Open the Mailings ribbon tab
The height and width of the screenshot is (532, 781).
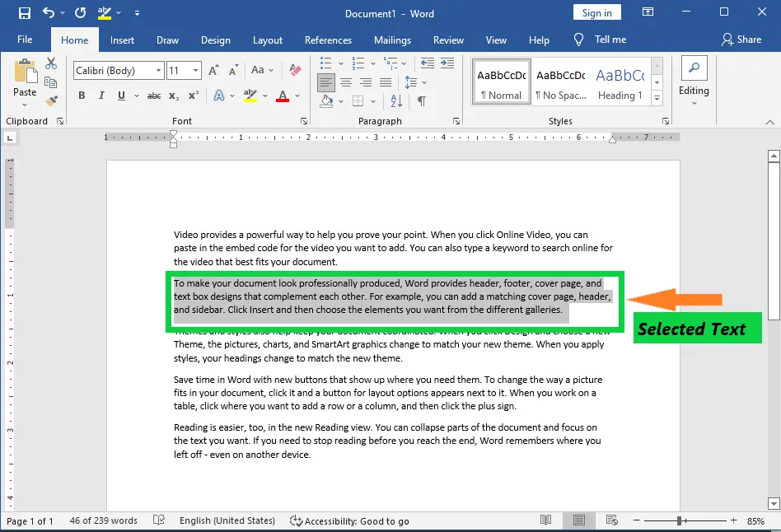coord(392,40)
